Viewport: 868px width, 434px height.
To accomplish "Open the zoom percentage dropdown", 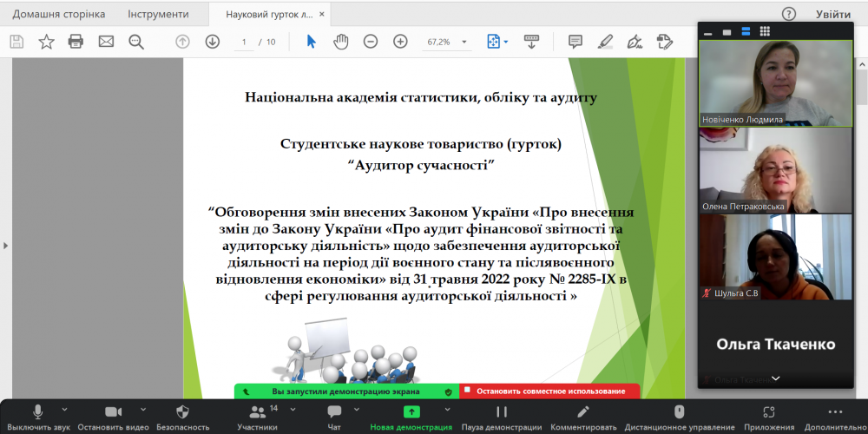I will click(x=465, y=42).
